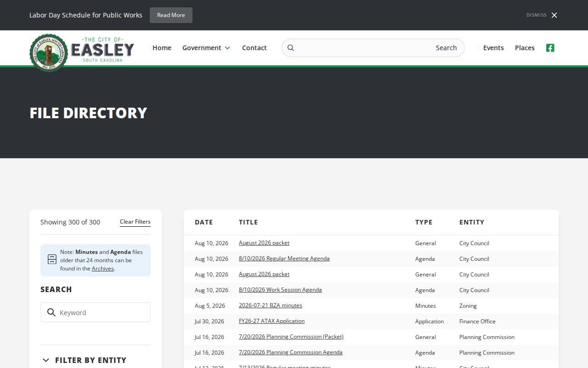Screen dimensions: 588x368
Task: Collapse the Filter by Entity section
Action: point(84,360)
